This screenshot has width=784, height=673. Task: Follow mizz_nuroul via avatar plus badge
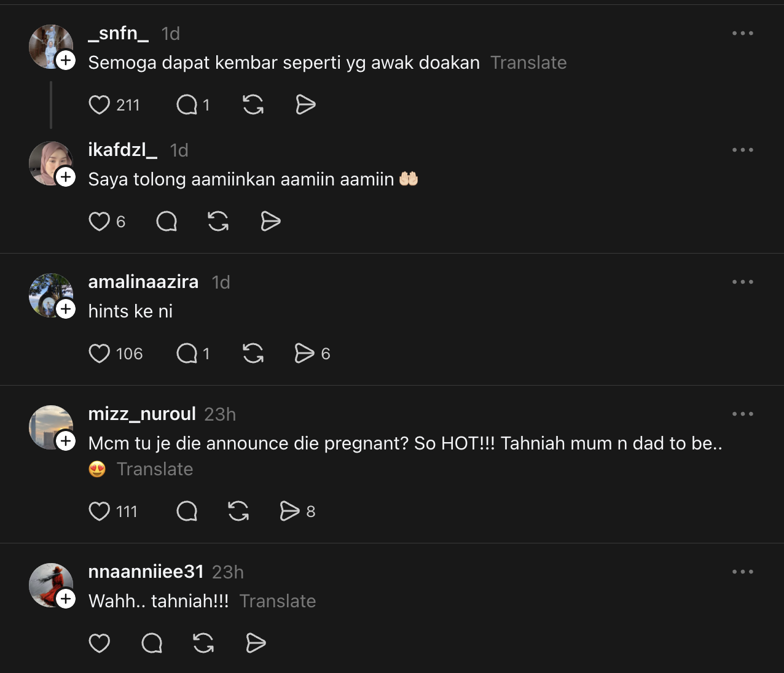tap(66, 441)
